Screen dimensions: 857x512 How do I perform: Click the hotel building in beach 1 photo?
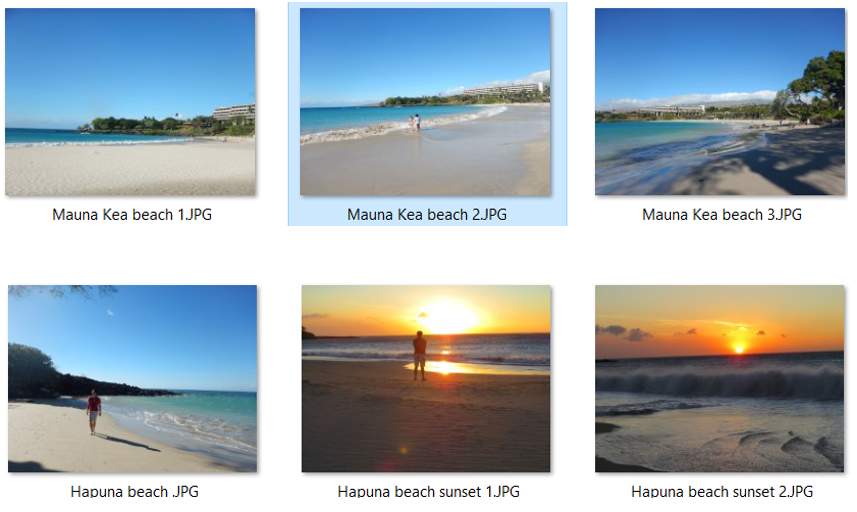(234, 112)
